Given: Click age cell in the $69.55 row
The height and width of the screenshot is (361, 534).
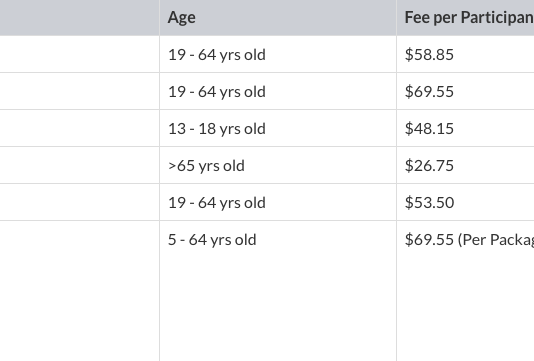Looking at the screenshot, I should tap(278, 91).
